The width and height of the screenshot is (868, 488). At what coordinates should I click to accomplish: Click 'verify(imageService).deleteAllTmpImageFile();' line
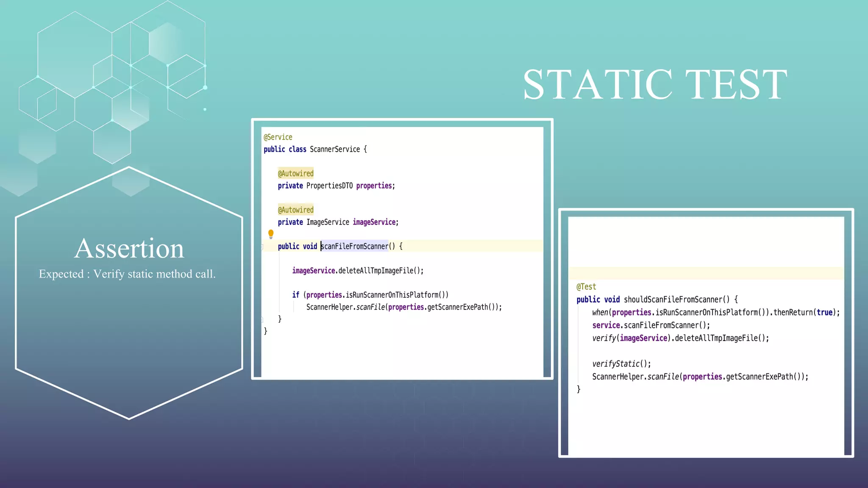(681, 338)
